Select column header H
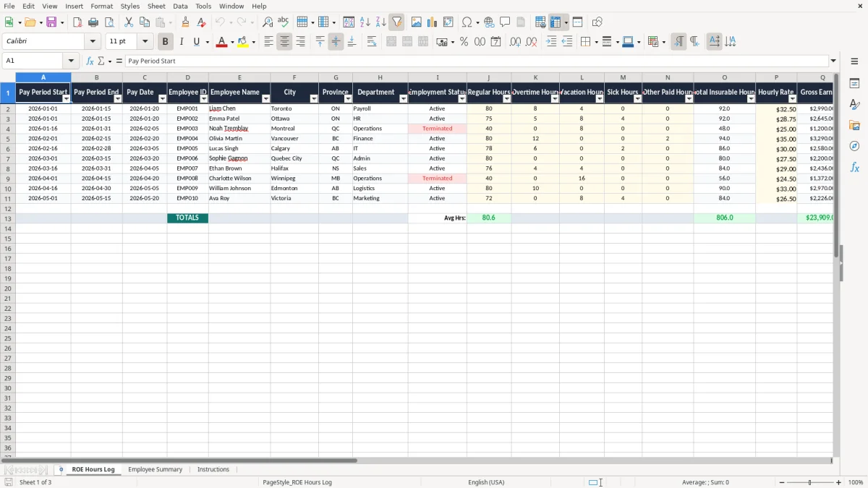The width and height of the screenshot is (868, 488). (x=380, y=77)
